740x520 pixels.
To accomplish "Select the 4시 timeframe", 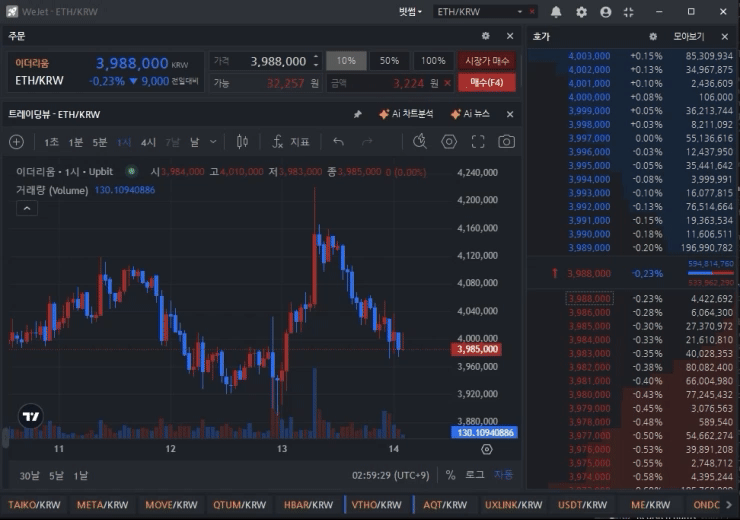I will (x=148, y=142).
